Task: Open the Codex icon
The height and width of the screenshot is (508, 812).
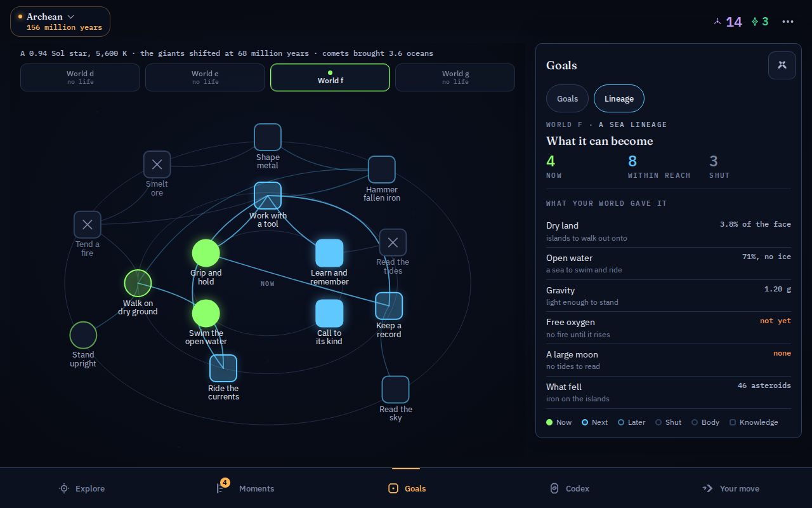Action: (x=554, y=488)
